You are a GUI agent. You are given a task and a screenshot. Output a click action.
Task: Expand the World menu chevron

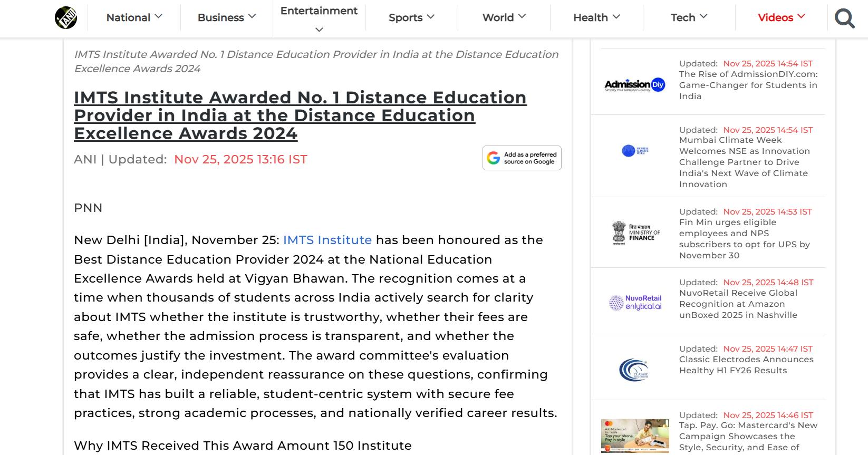coord(522,17)
